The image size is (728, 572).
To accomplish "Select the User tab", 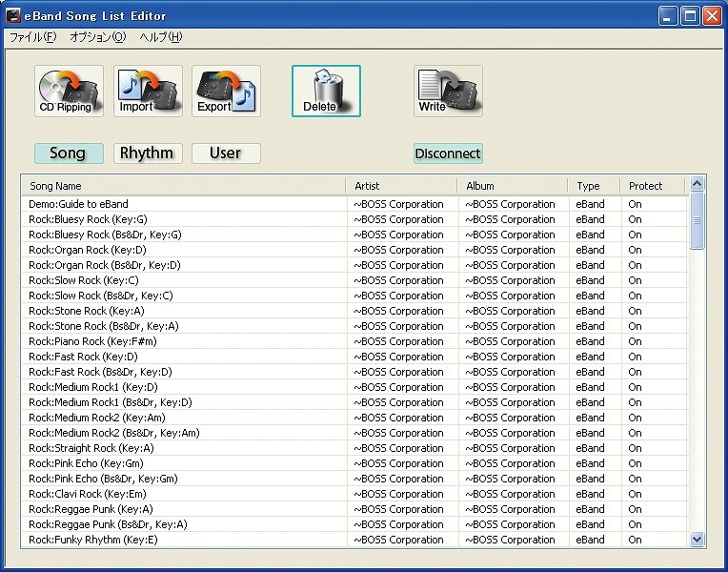I will (226, 153).
